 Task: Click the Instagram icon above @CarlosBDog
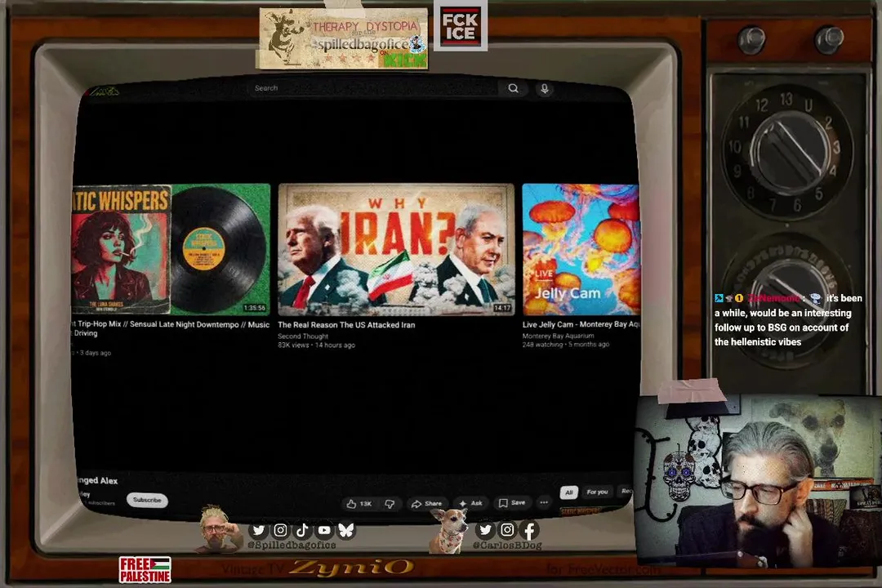pos(507,529)
